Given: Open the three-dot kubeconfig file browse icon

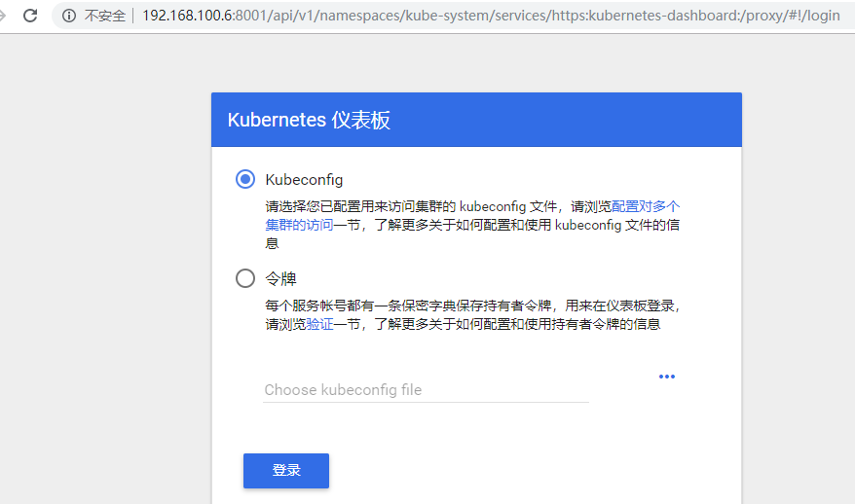Looking at the screenshot, I should coord(666,377).
